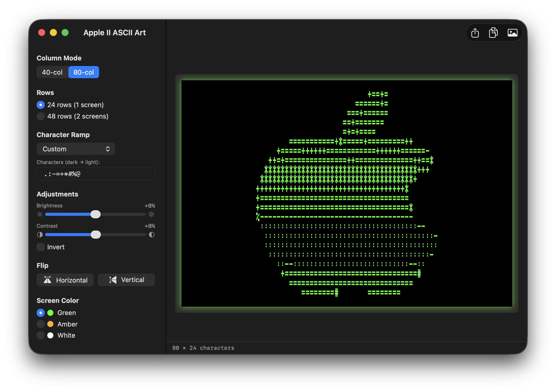Viewport: 556px width, 392px height.
Task: Click the white color dot
Action: (50, 335)
